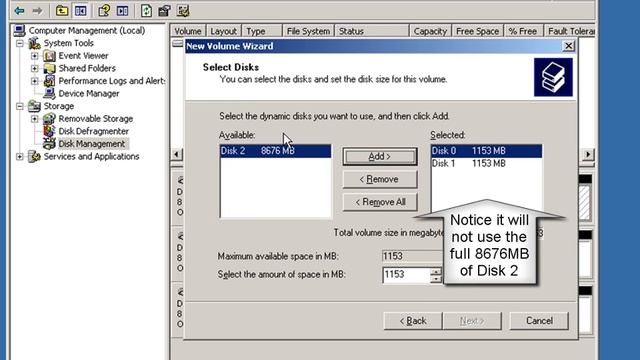Click the Help toolbar icon
This screenshot has width=640, height=360.
coord(104,11)
